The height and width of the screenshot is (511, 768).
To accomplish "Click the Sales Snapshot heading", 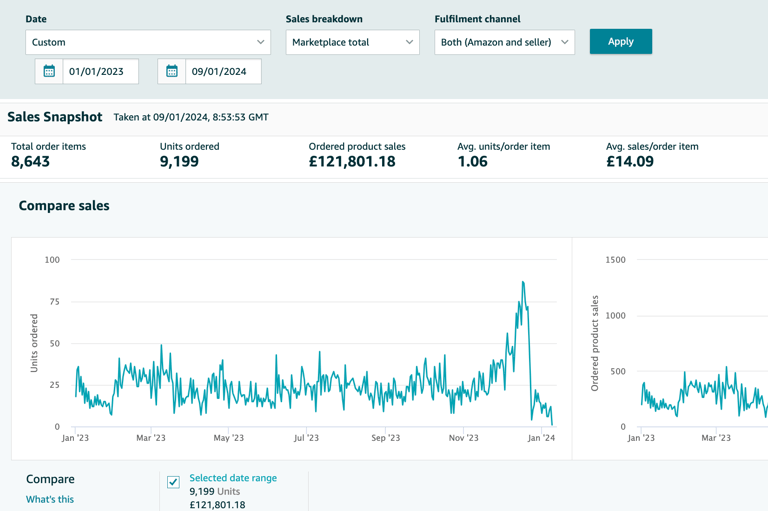I will (55, 117).
